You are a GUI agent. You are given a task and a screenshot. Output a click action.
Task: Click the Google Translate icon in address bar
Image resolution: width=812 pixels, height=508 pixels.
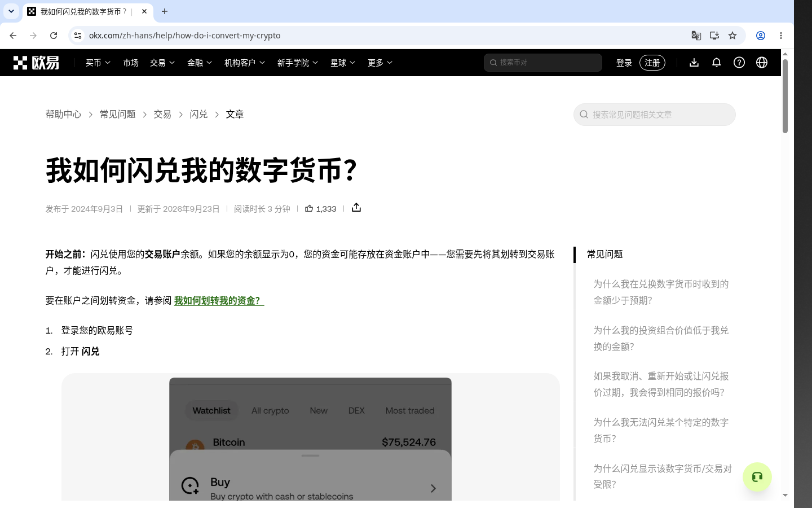696,36
